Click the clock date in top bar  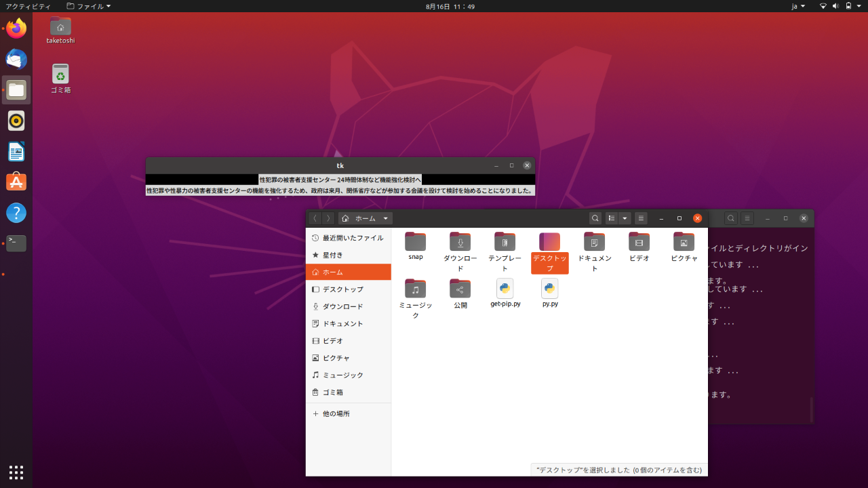(x=450, y=6)
